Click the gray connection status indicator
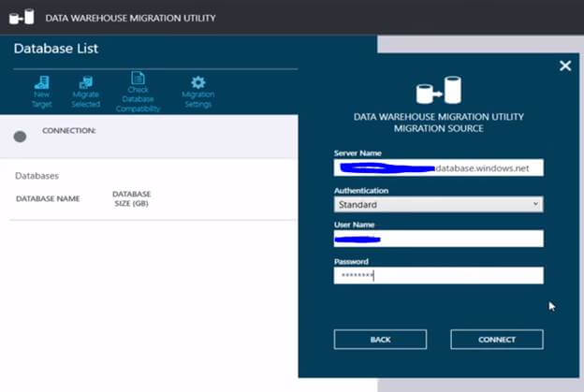This screenshot has height=392, width=584. pos(20,137)
